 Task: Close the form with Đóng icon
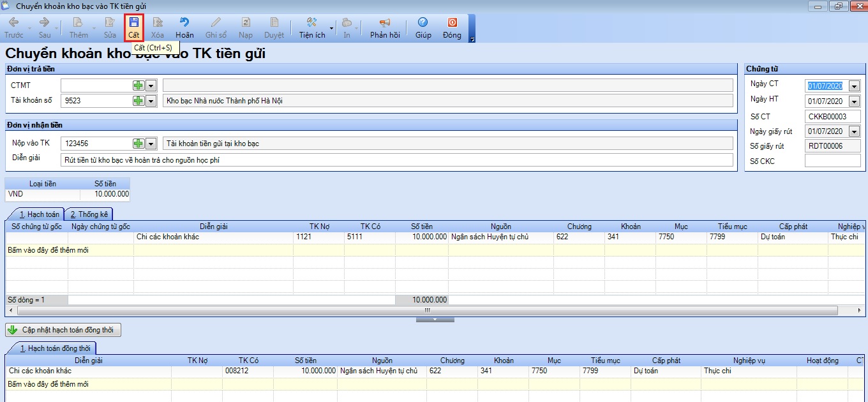452,28
